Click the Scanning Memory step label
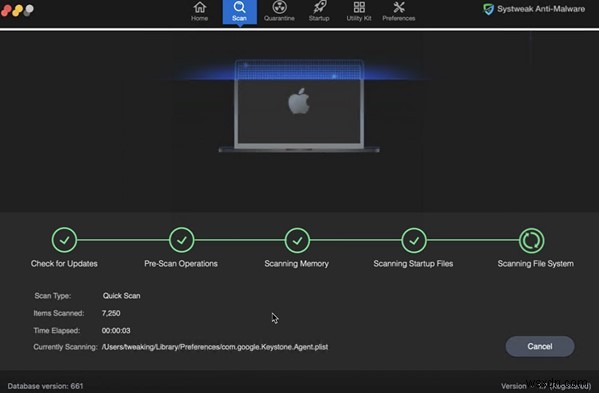This screenshot has height=393, width=599. pos(296,264)
